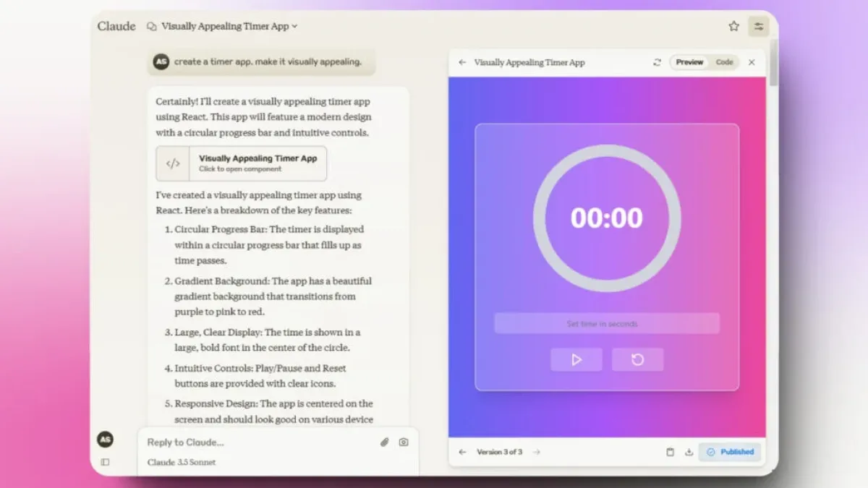Viewport: 868px width, 488px height.
Task: Open the Visually Appealing Timer App component card
Action: point(241,163)
